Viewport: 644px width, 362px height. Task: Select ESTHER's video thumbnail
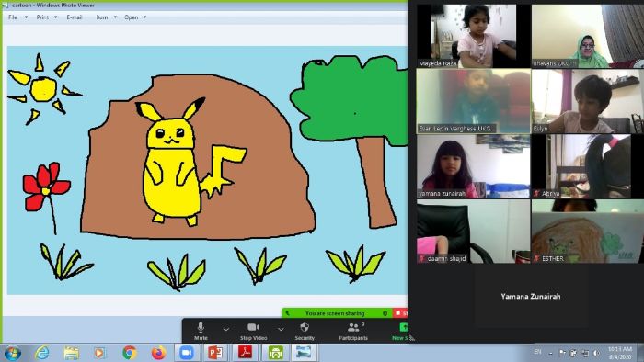tap(587, 232)
